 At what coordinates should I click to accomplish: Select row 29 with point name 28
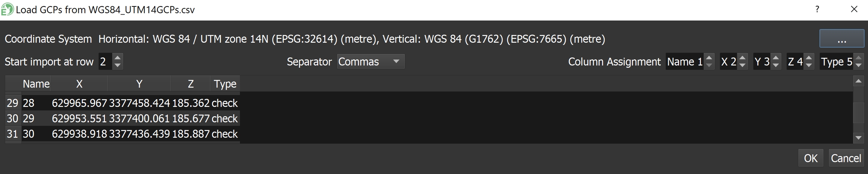122,103
